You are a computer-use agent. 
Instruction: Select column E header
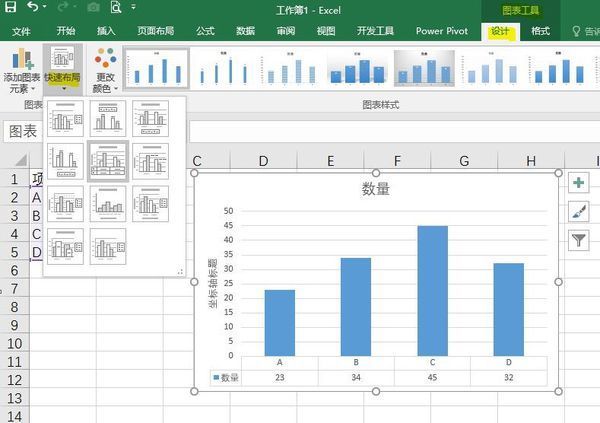point(330,161)
